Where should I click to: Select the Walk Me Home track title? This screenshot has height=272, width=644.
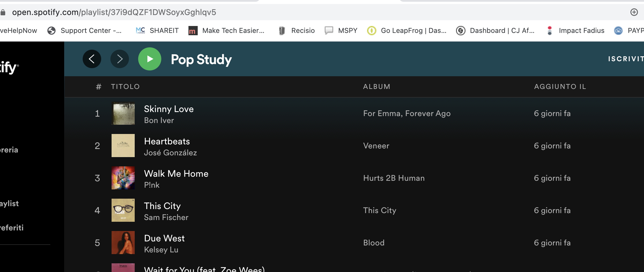176,174
